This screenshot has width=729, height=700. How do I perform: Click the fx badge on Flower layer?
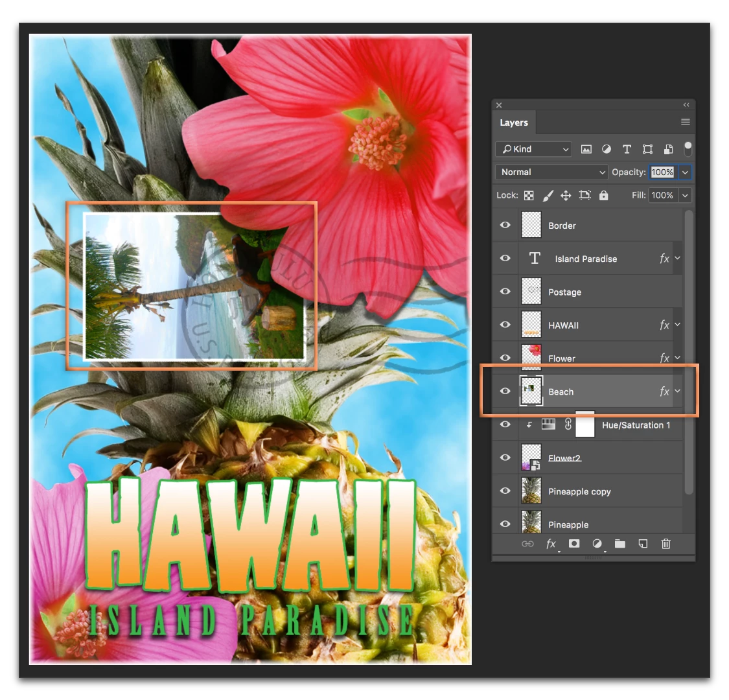(664, 358)
